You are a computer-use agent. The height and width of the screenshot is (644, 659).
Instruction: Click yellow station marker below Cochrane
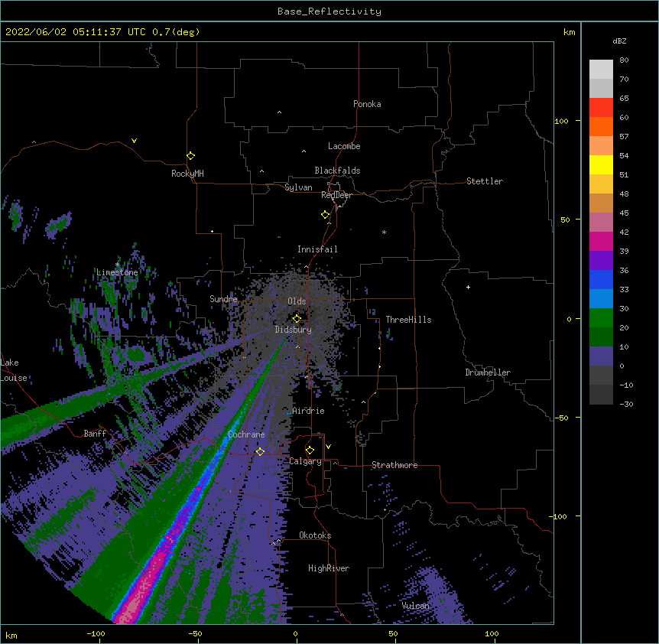(x=260, y=451)
